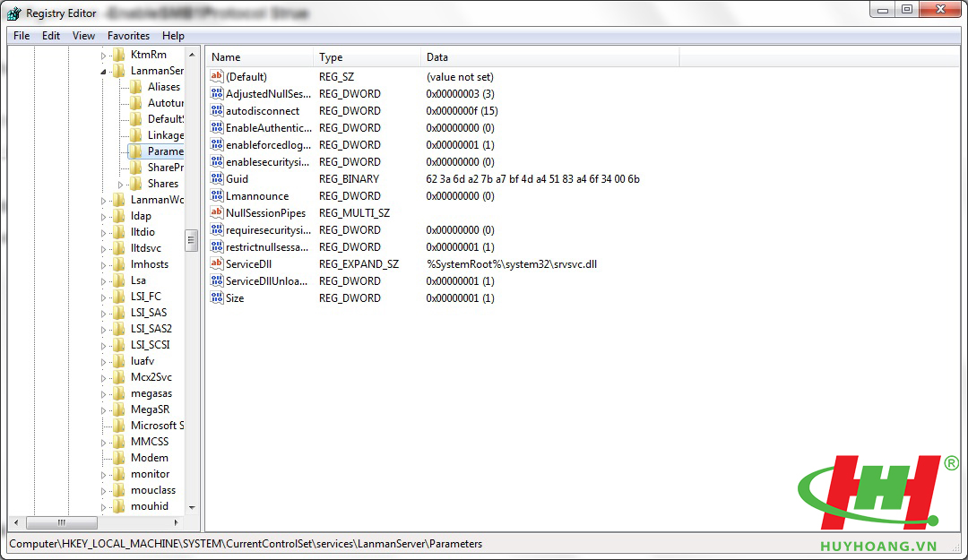Click the icon beside NullSessionPipes entry
Viewport: 968px width, 560px height.
[x=216, y=213]
